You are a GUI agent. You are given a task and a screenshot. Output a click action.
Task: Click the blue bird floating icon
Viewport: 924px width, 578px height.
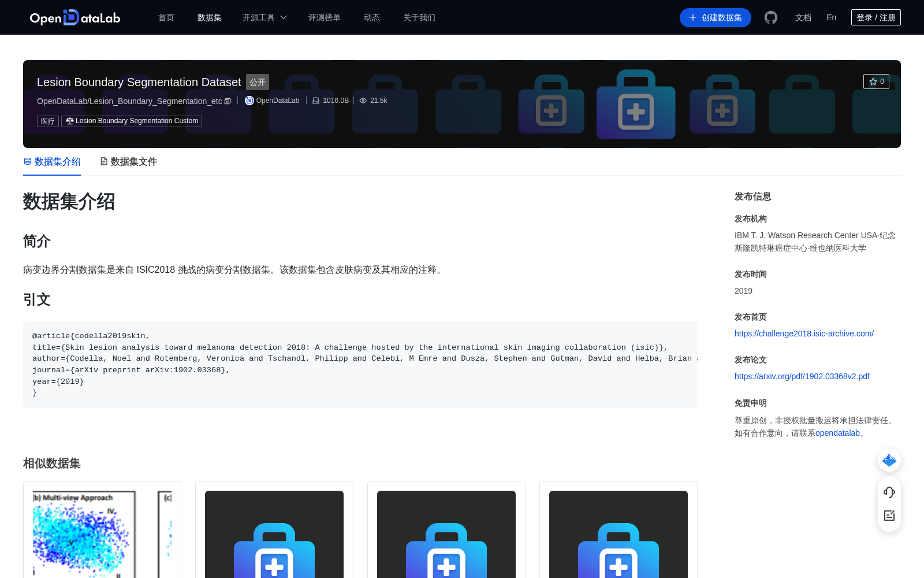click(889, 460)
